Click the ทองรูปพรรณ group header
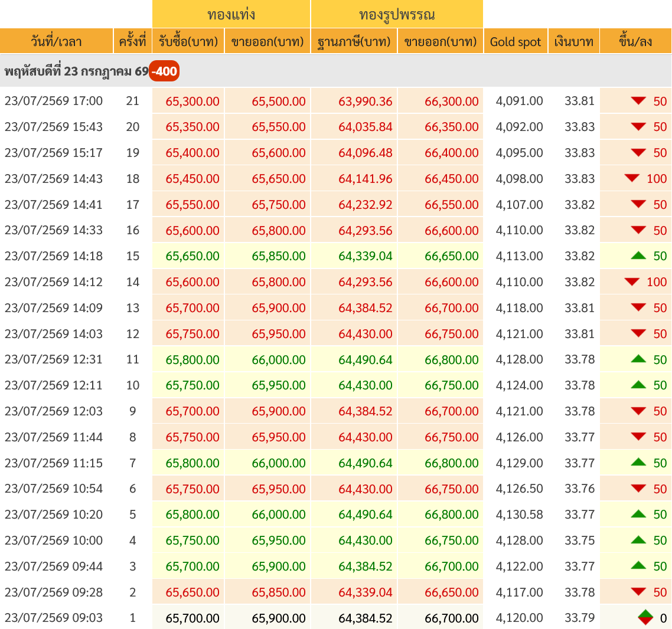The height and width of the screenshot is (629, 672). (397, 14)
